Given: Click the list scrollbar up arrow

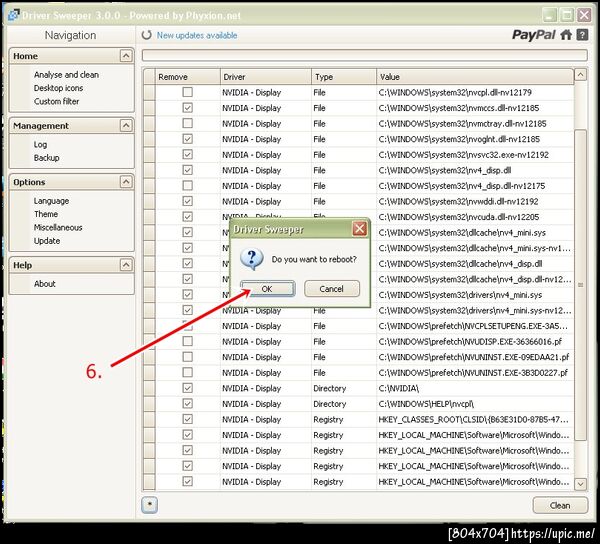Looking at the screenshot, I should click(x=580, y=75).
